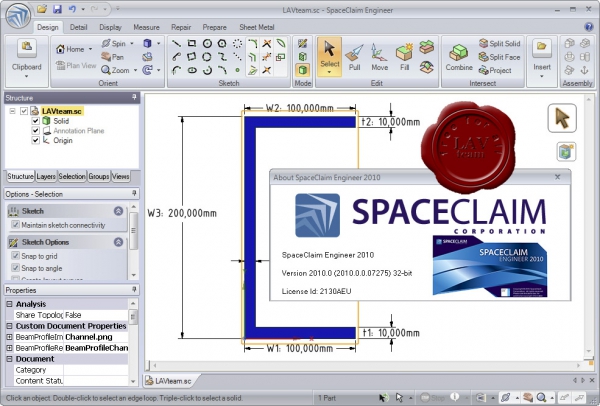Screen dimensions: 600x406
Task: Click the Category property value field
Action: point(96,370)
